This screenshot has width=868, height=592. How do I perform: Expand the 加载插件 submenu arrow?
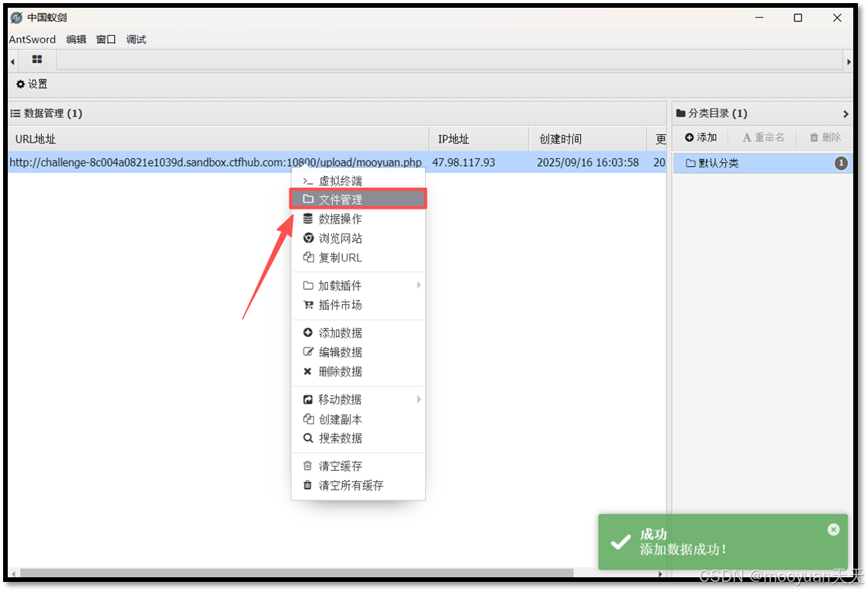[x=419, y=286]
